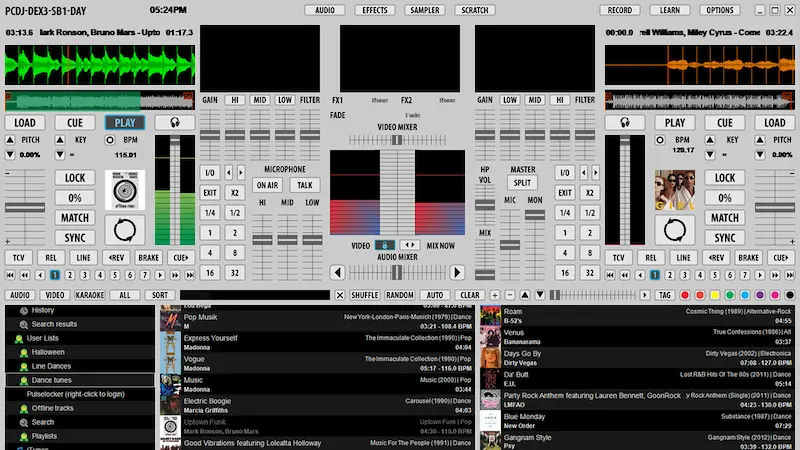Image resolution: width=800 pixels, height=450 pixels.
Task: Enable master SPLIT mode
Action: click(x=522, y=184)
